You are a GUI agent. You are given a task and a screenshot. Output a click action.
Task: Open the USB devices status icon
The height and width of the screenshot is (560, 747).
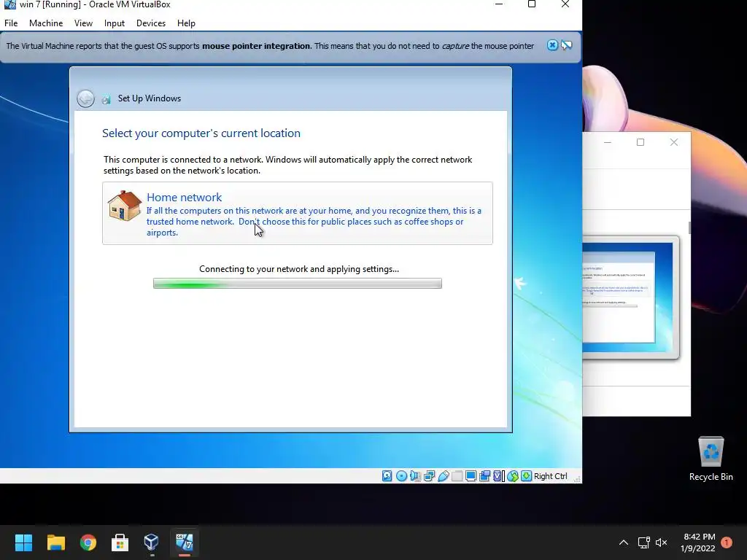[x=443, y=475]
